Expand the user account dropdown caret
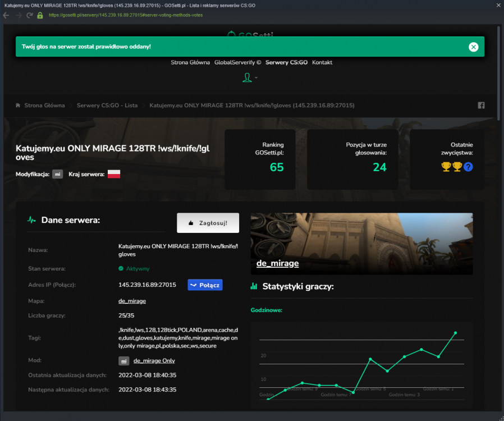Viewport: 504px width, 421px height. [x=256, y=77]
